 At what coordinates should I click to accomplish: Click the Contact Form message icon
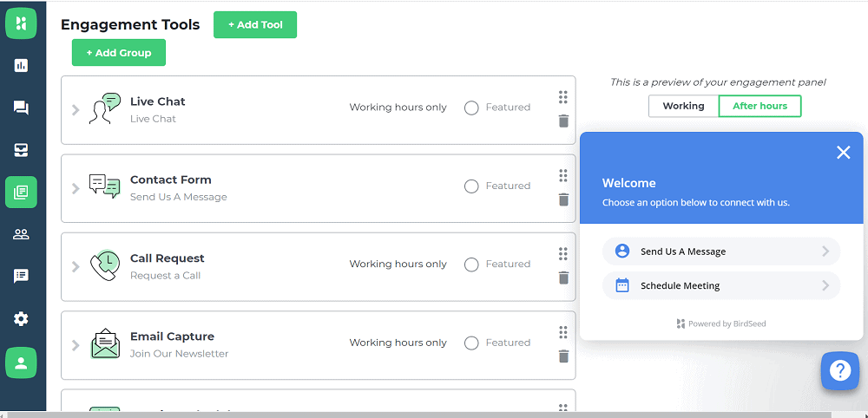click(x=105, y=186)
